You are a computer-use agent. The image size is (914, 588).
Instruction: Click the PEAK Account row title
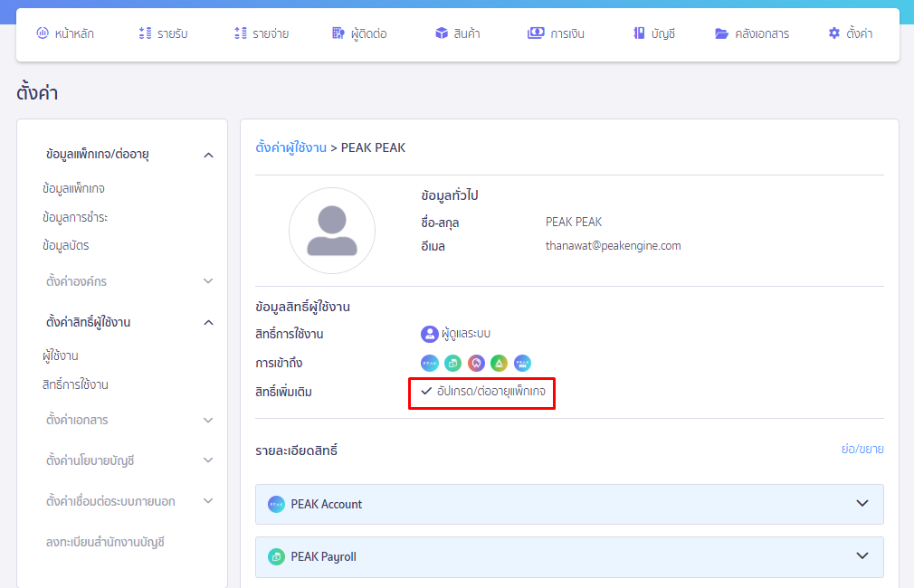(x=327, y=504)
